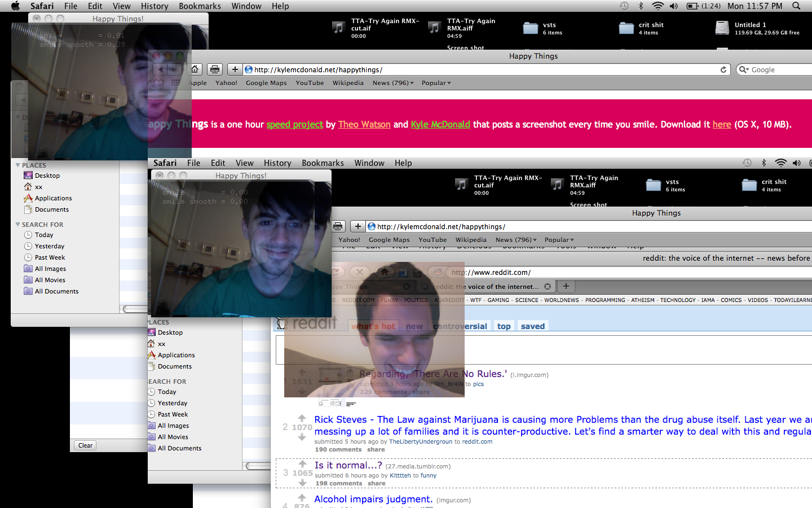Collapse the fully visible PLACES section triangle
Screen dimensions: 812x508
click(x=17, y=165)
